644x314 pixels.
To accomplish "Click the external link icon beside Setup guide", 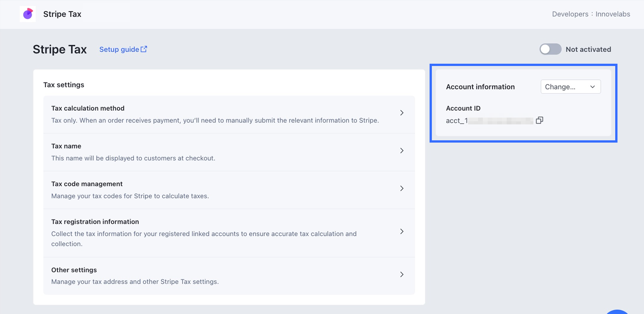I will [x=144, y=49].
